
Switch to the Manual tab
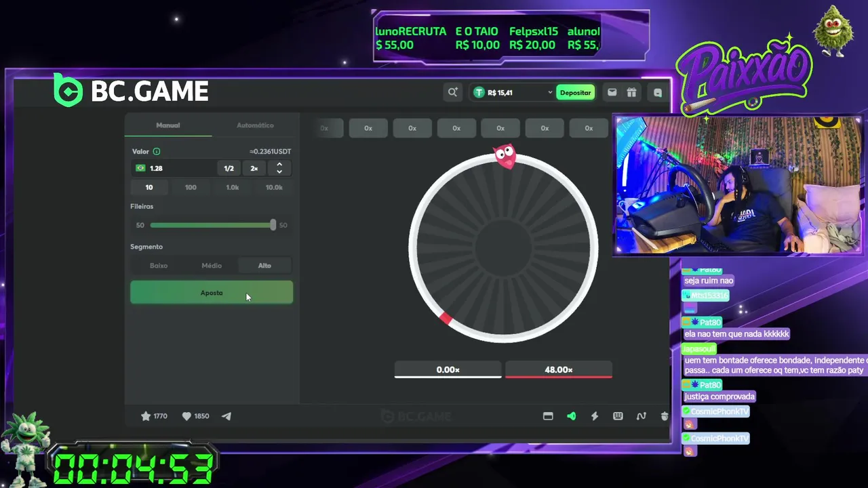(x=168, y=125)
